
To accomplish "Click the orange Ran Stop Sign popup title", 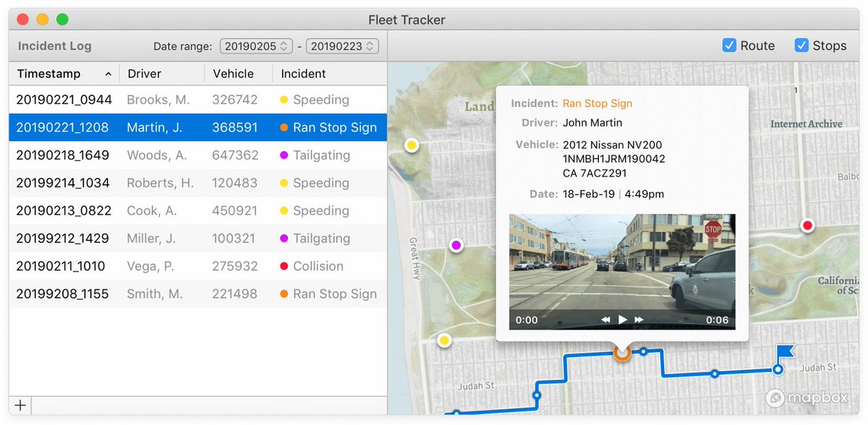I will pos(597,104).
